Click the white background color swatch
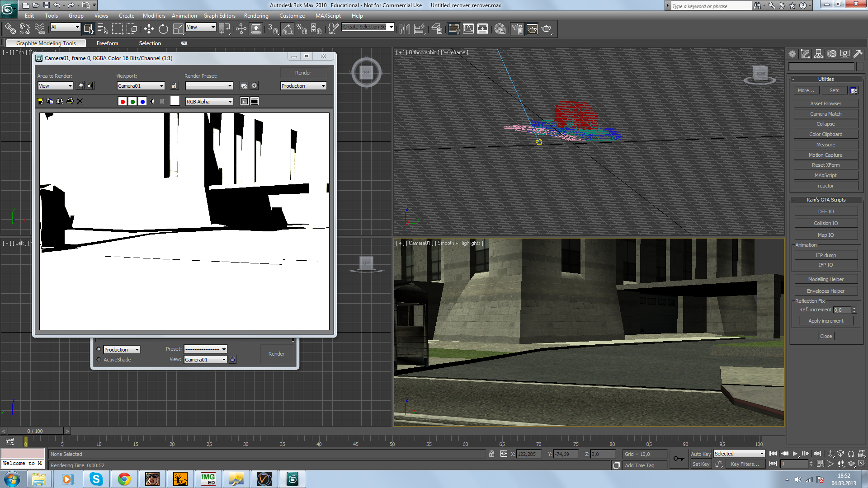Image resolution: width=868 pixels, height=488 pixels. pos(175,101)
